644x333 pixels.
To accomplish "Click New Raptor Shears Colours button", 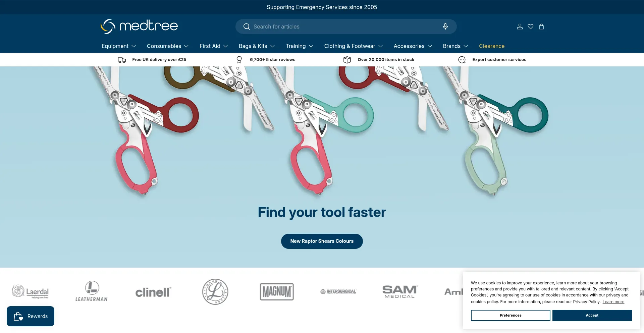I will [322, 241].
